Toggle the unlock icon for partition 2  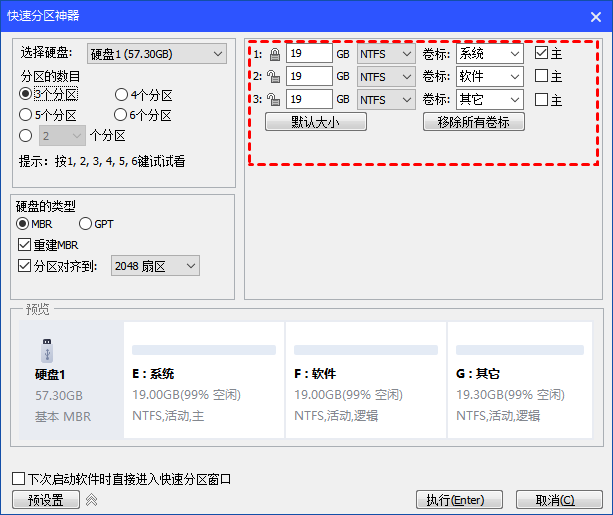click(x=273, y=76)
